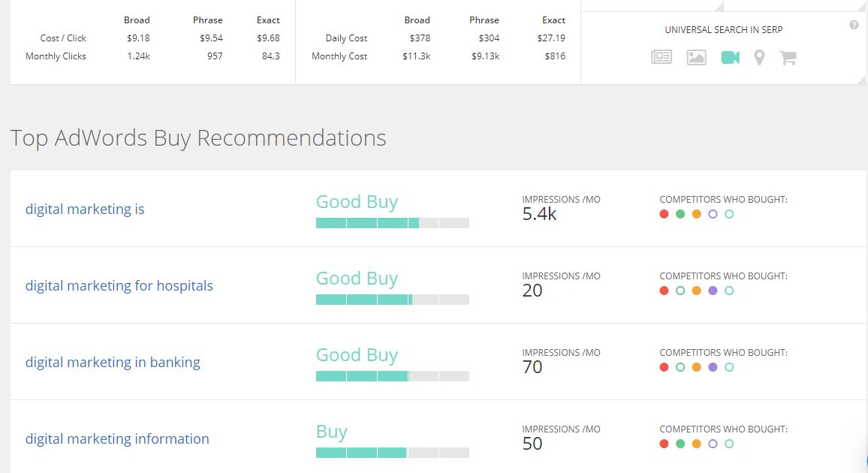
Task: Click the 5.4k impressions value
Action: pyautogui.click(x=539, y=215)
